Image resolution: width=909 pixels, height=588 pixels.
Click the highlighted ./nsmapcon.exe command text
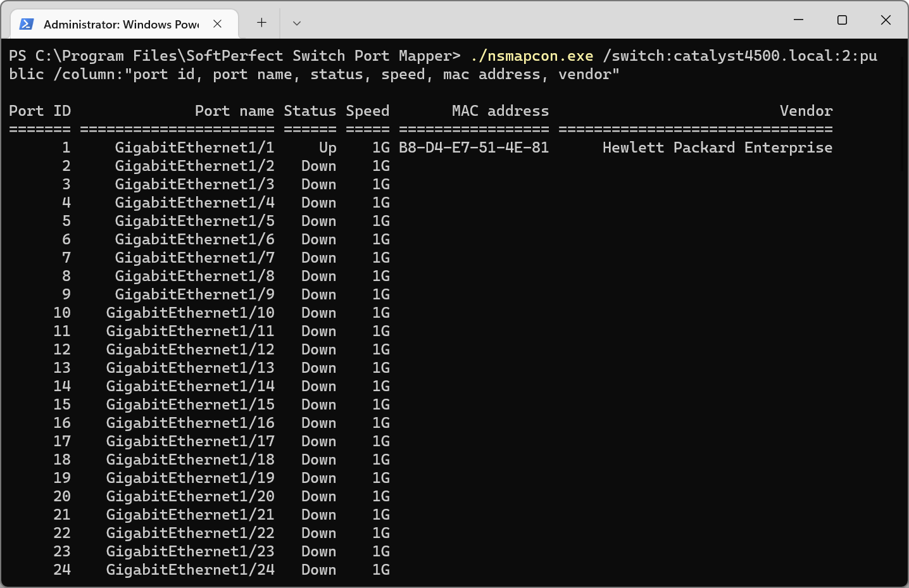click(532, 56)
